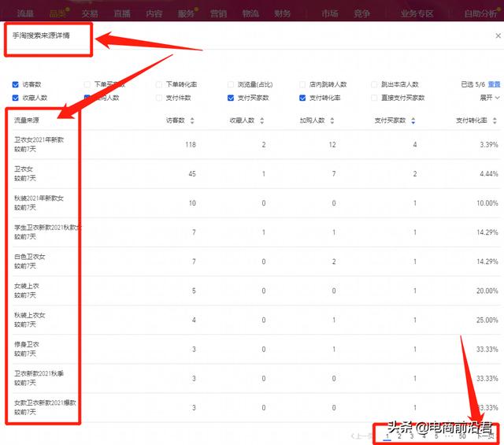Reset selected metrics via 重置 link
504x445 pixels.
494,84
